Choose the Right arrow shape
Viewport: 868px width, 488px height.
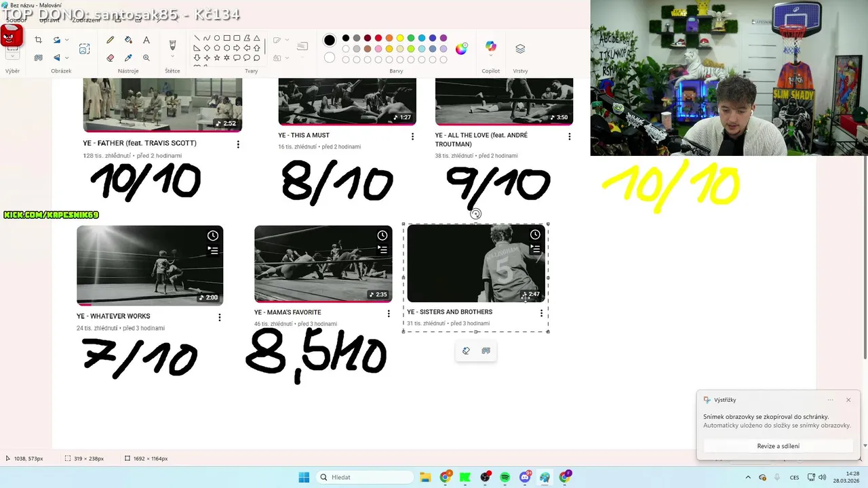point(237,48)
